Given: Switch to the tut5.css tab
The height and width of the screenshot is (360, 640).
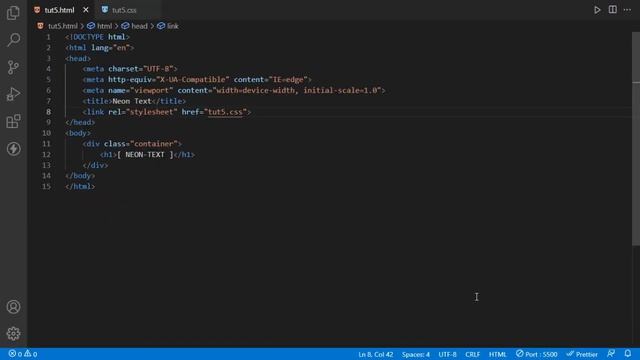Looking at the screenshot, I should (124, 10).
